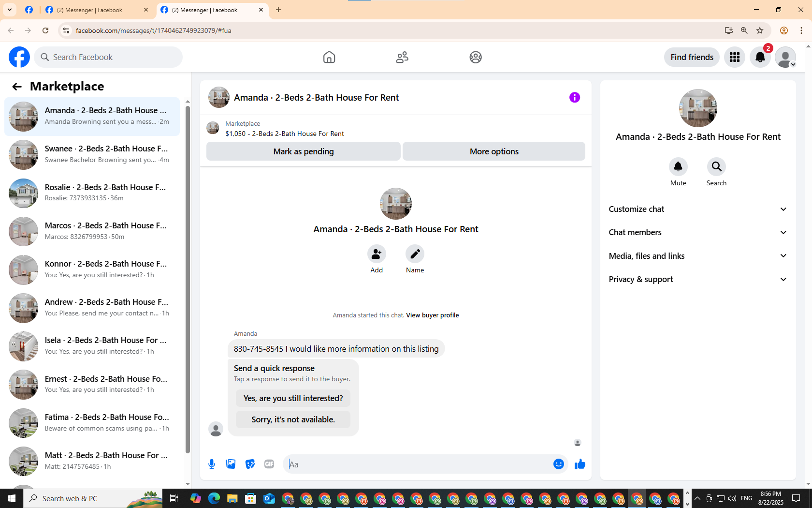
Task: Expand the Customize chat section
Action: [x=698, y=209]
